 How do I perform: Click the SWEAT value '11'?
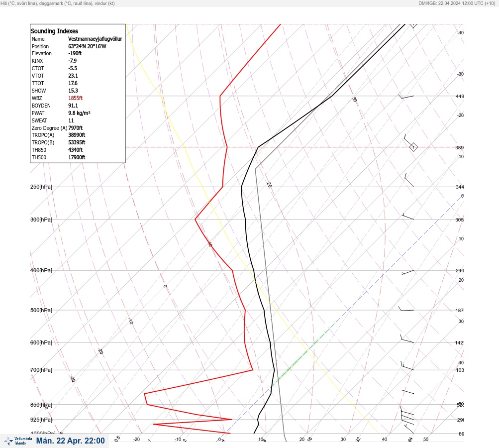(x=71, y=120)
